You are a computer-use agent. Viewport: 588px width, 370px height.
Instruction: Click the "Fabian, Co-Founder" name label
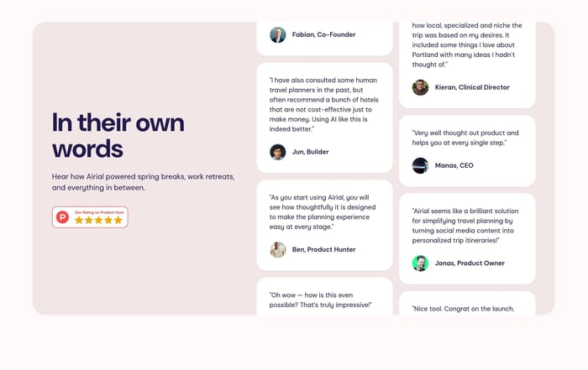pos(323,35)
